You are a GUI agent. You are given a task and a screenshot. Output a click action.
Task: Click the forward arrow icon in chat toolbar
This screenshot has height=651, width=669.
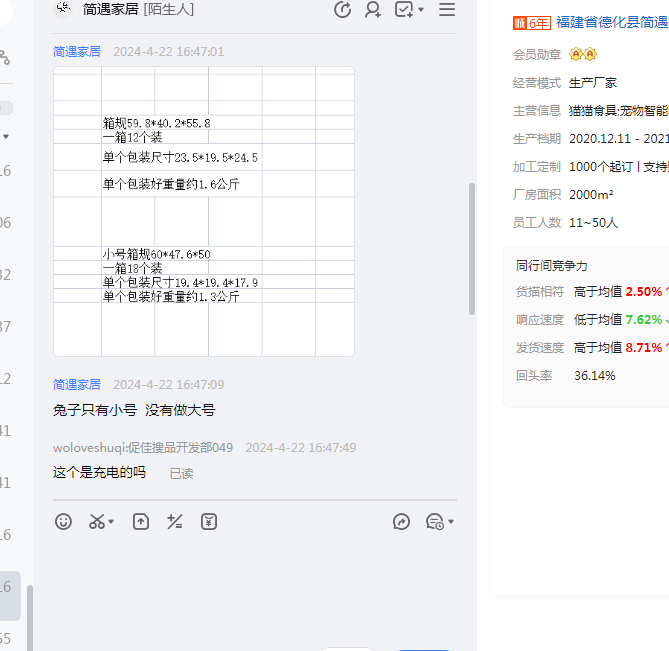[402, 521]
